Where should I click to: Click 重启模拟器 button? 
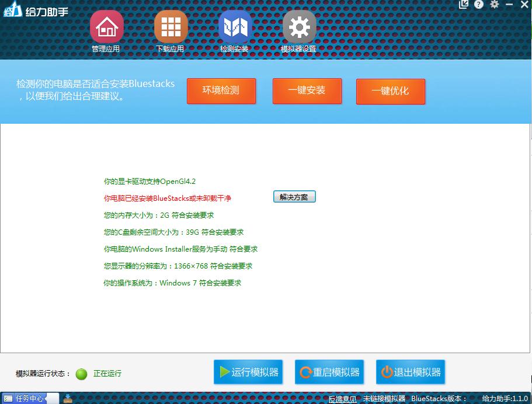329,372
